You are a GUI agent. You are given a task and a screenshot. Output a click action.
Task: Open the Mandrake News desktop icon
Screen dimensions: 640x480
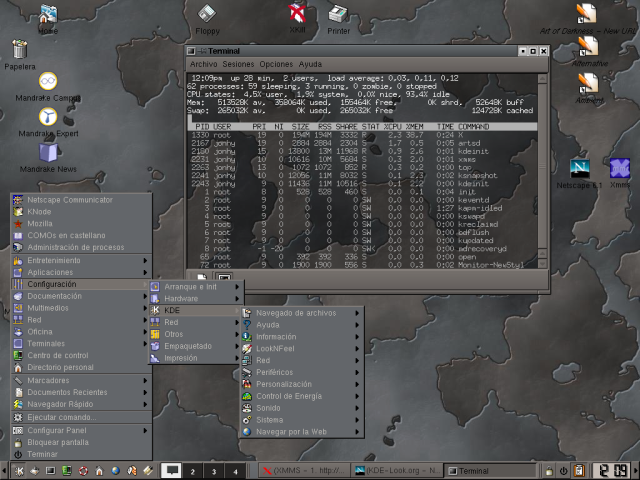(x=48, y=153)
